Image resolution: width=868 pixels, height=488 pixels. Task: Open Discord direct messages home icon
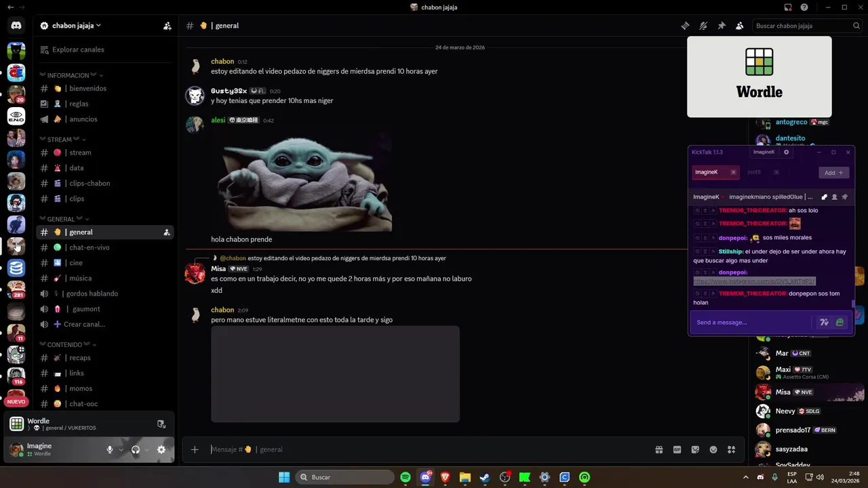click(x=16, y=26)
